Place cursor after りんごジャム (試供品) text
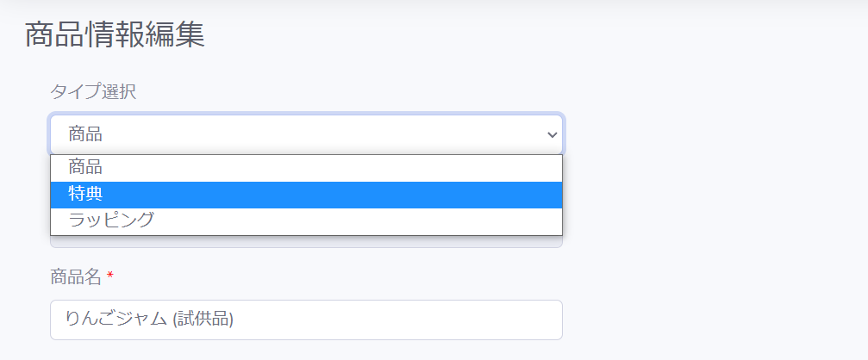Screen dimensions: 868x360 pos(236,320)
